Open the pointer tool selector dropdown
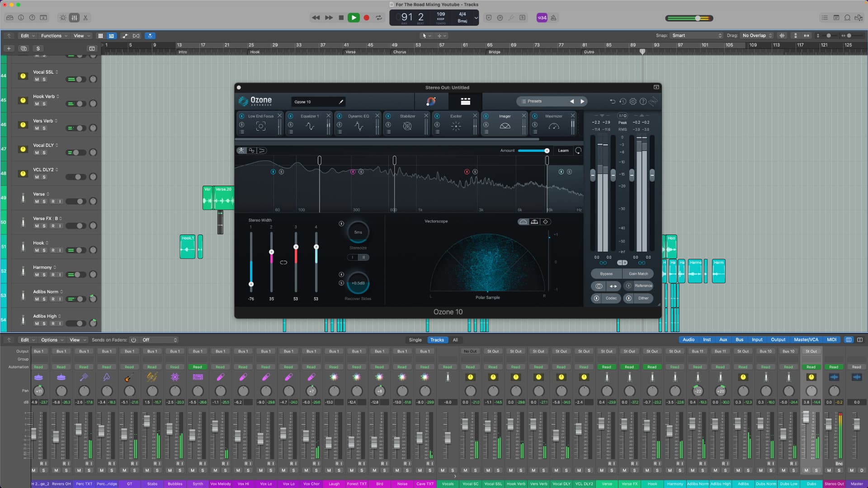The image size is (868, 488). pyautogui.click(x=426, y=35)
